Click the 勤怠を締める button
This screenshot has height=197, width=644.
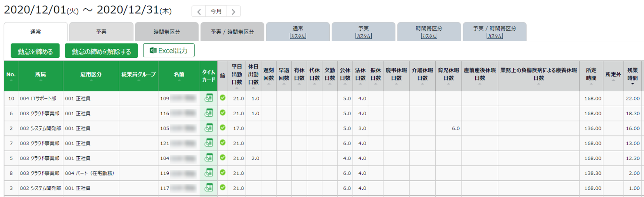(x=35, y=51)
